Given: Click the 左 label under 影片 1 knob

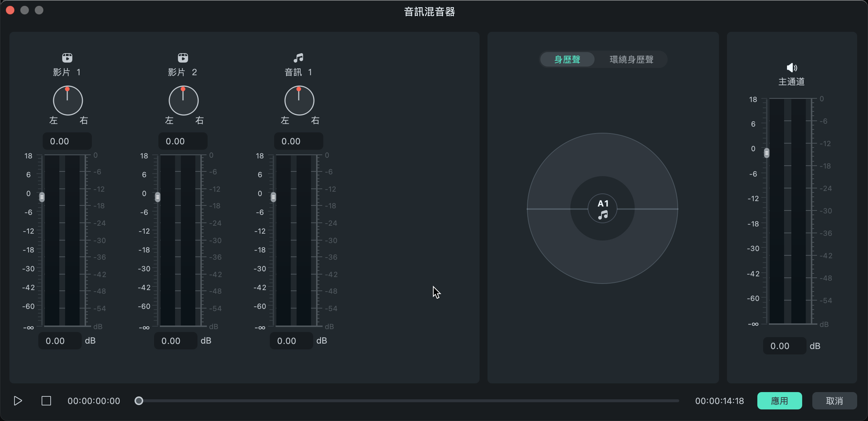Looking at the screenshot, I should click(54, 120).
